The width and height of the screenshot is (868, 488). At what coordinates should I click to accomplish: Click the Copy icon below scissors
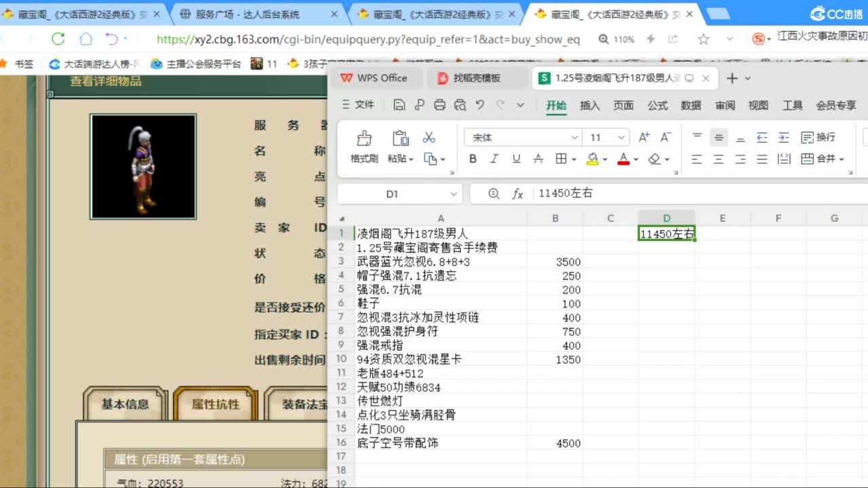(430, 159)
